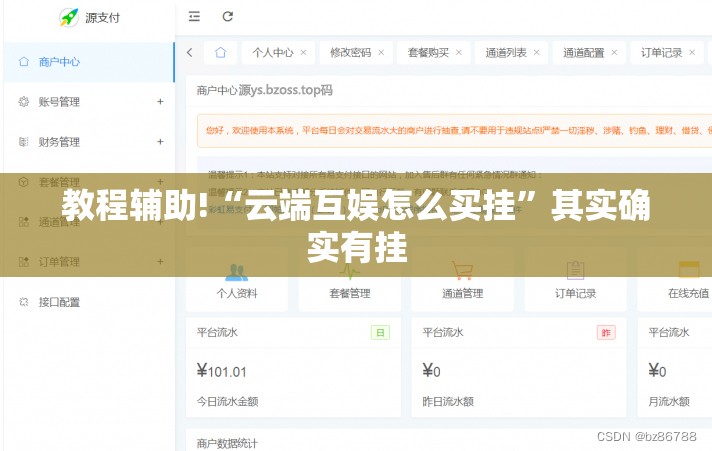Image resolution: width=712 pixels, height=451 pixels.
Task: Open the 通道管理 shortcut card
Action: tap(462, 279)
